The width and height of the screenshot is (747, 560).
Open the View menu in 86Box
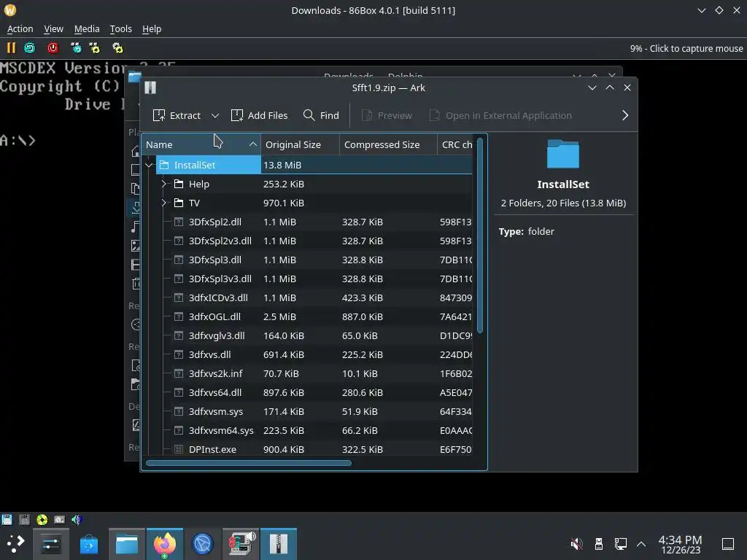53,29
